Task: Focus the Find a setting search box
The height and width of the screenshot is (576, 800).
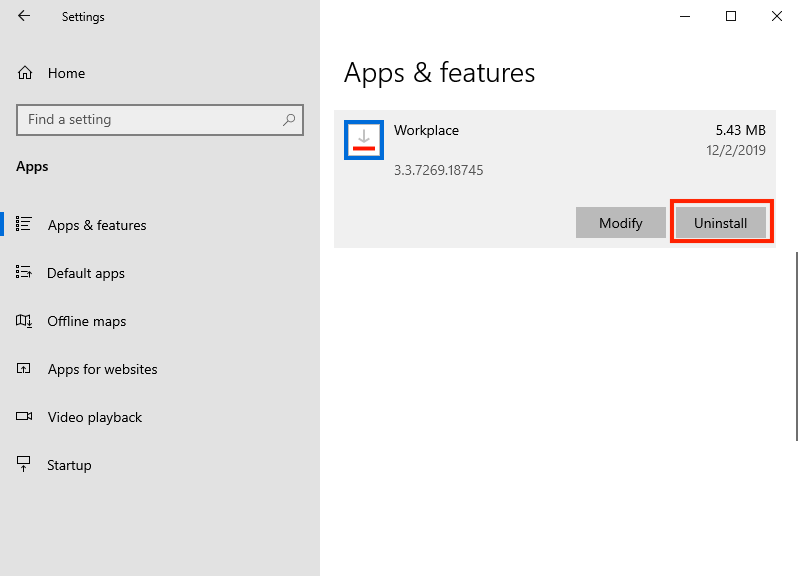Action: pos(160,120)
